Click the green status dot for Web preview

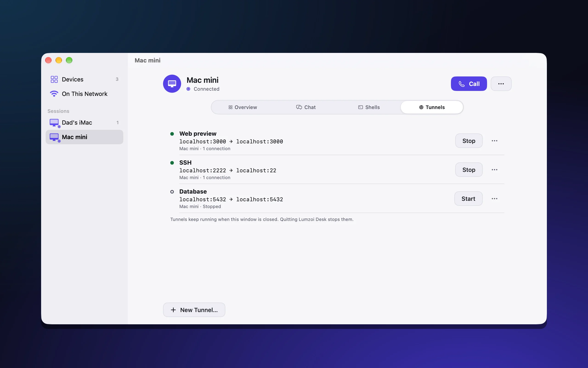pyautogui.click(x=172, y=134)
